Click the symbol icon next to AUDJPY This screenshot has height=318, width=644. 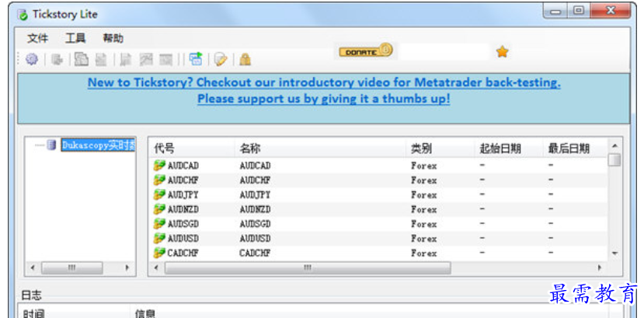pyautogui.click(x=159, y=194)
